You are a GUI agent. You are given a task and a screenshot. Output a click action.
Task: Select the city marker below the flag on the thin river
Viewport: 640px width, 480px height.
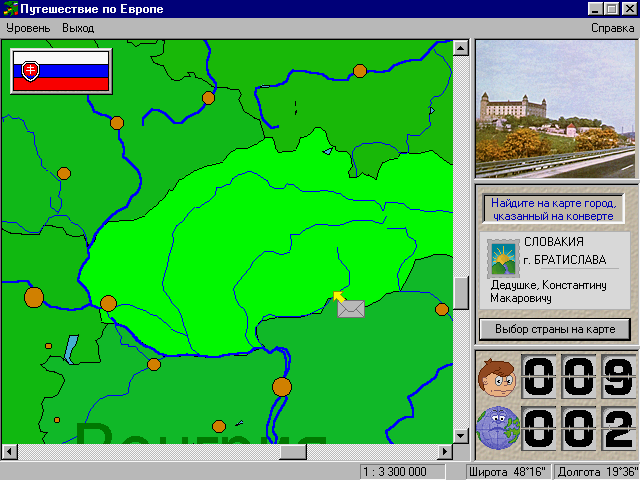(64, 173)
